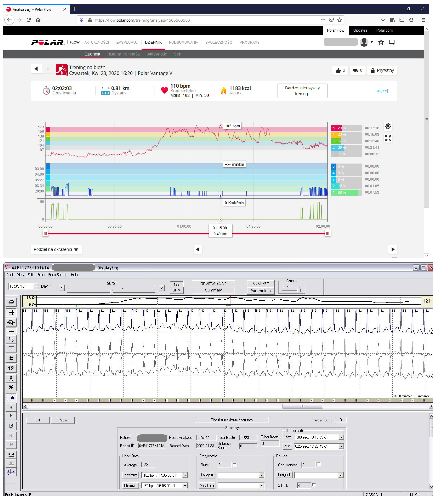Select the 1/2 amplitude scale icon

tap(11, 339)
